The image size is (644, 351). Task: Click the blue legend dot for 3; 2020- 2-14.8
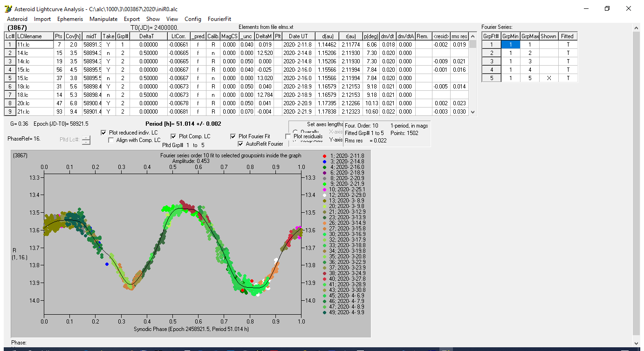[324, 162]
